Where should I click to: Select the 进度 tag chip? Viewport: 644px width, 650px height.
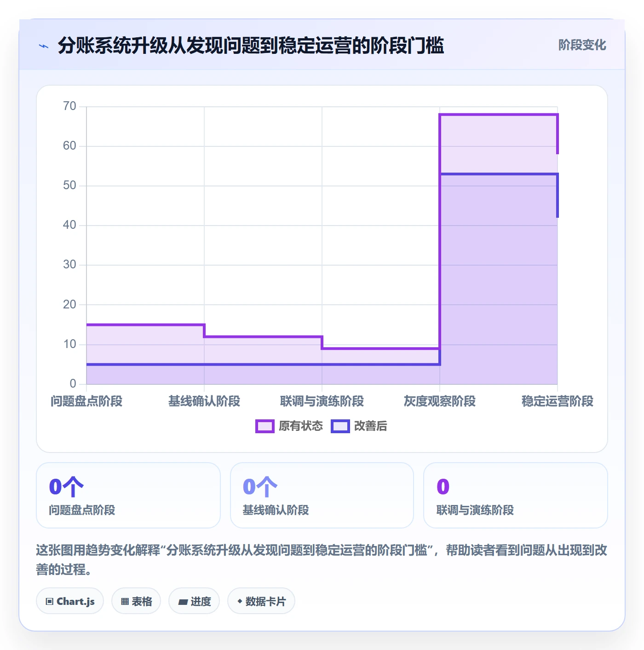pyautogui.click(x=194, y=601)
